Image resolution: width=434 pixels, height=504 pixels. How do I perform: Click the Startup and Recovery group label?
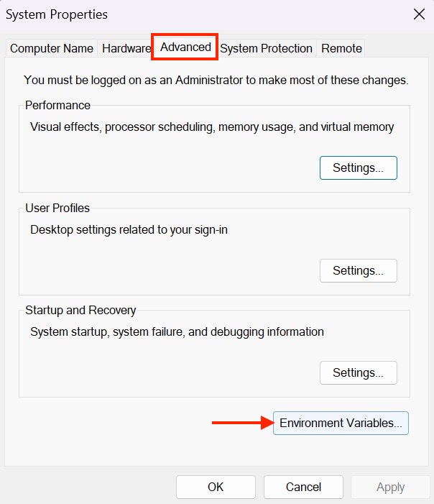point(80,310)
